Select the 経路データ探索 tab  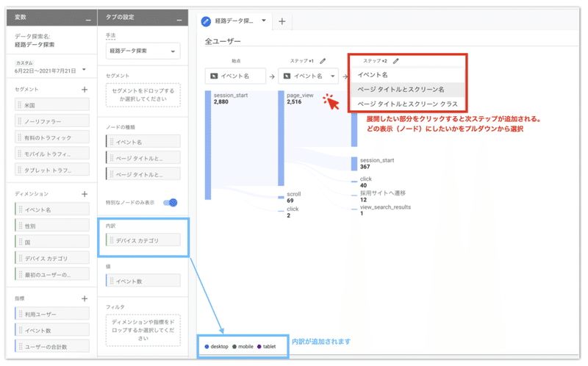coord(233,21)
